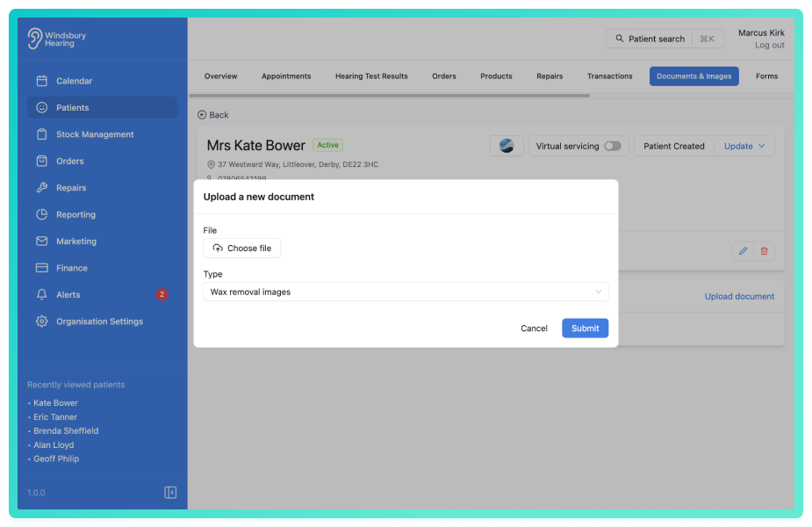Select the Patients smiley icon in the sidebar

(x=42, y=107)
